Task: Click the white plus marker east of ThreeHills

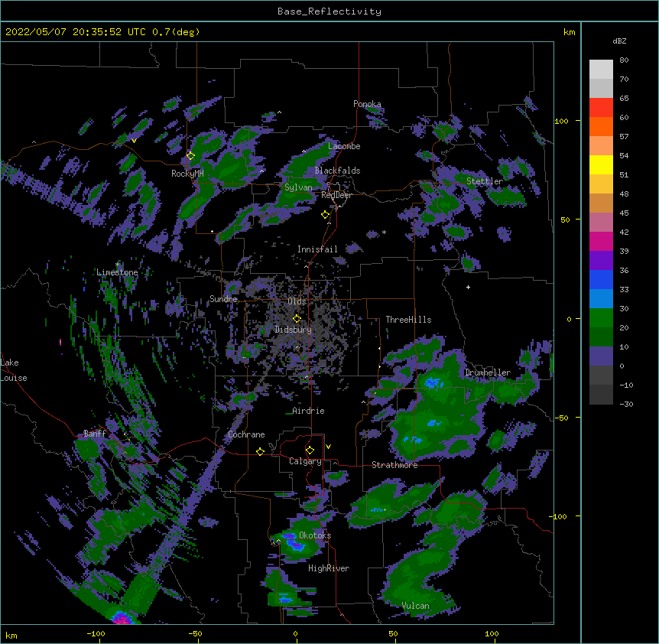Action: pos(468,287)
